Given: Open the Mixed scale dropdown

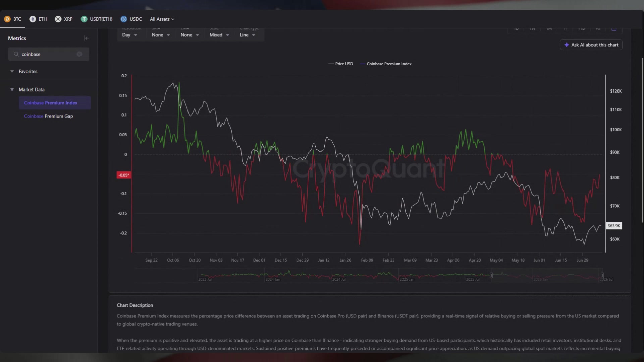Looking at the screenshot, I should 219,35.
